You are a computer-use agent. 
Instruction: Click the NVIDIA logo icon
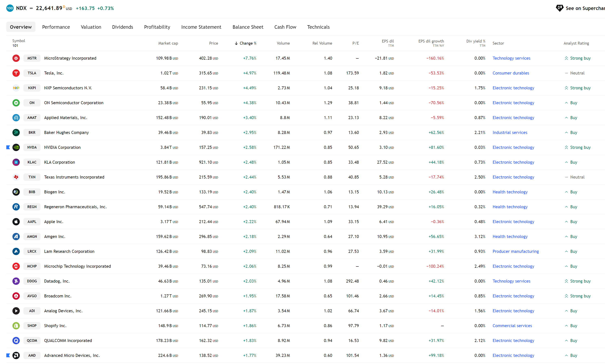(16, 147)
